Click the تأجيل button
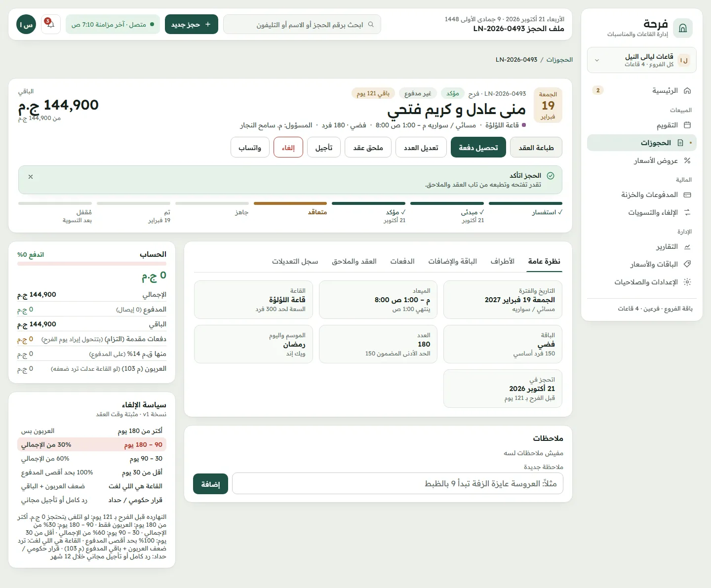Viewport: 711px width, 588px height. [x=324, y=147]
